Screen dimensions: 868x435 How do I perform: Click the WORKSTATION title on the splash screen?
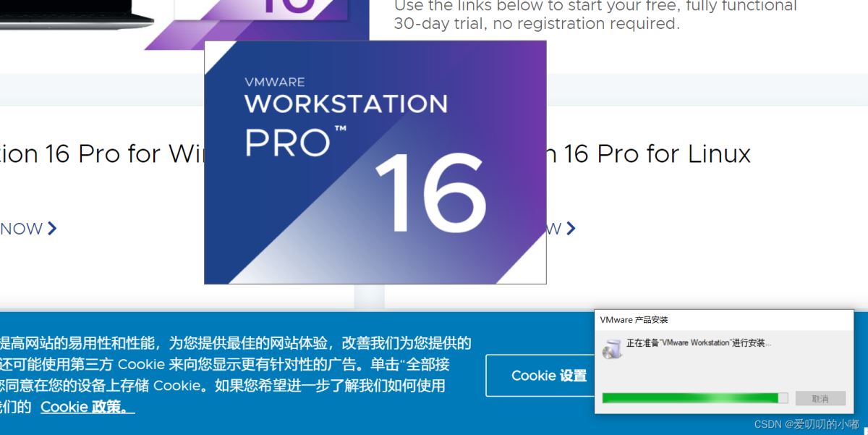346,104
